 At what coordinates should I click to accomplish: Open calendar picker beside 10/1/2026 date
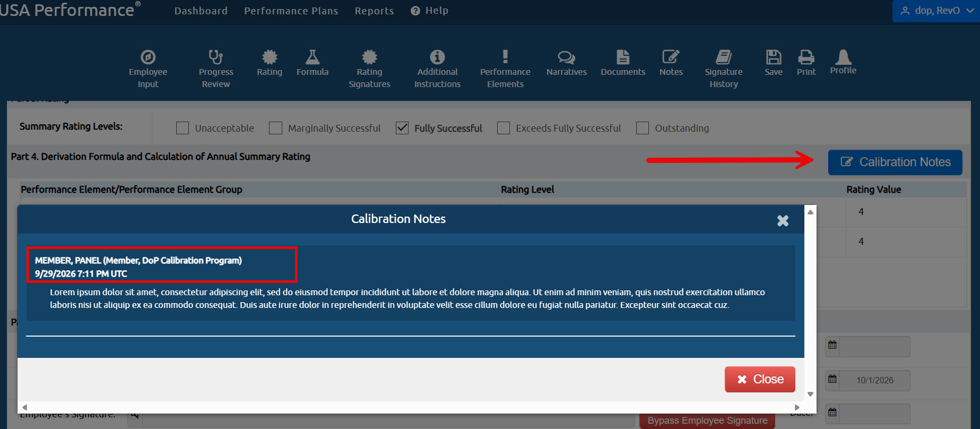(x=832, y=379)
